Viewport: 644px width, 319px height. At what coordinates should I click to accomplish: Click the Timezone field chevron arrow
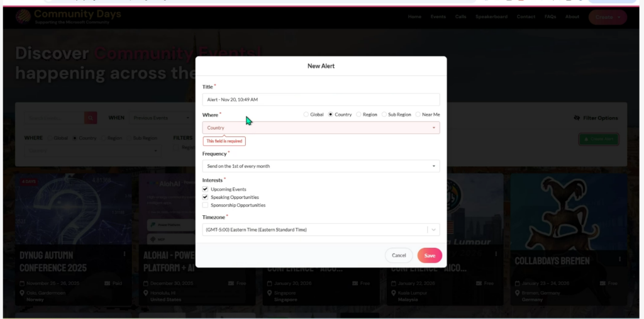pos(433,230)
